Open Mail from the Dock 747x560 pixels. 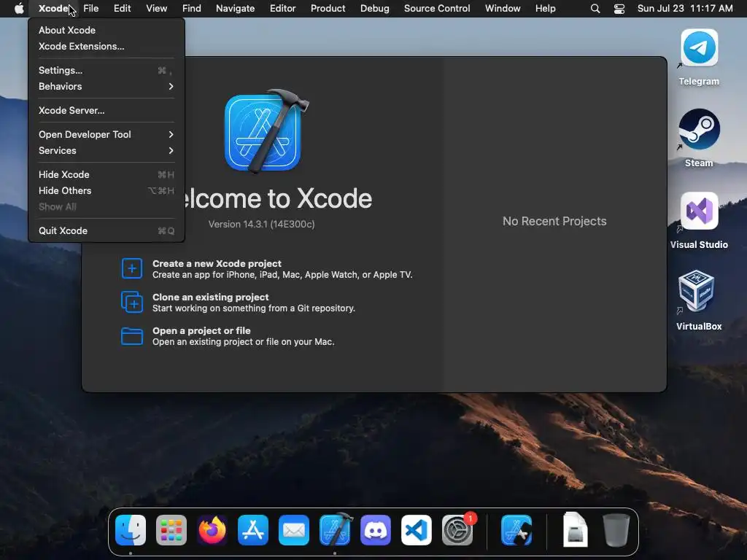pyautogui.click(x=294, y=529)
